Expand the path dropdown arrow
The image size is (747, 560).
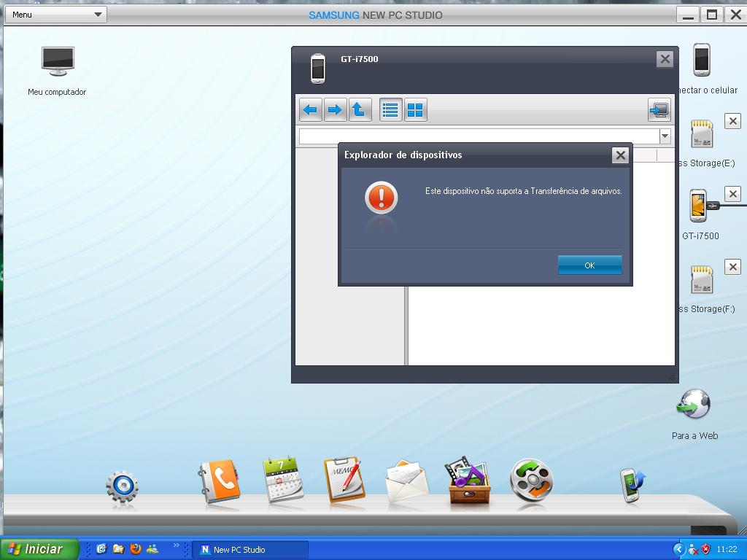[x=665, y=136]
